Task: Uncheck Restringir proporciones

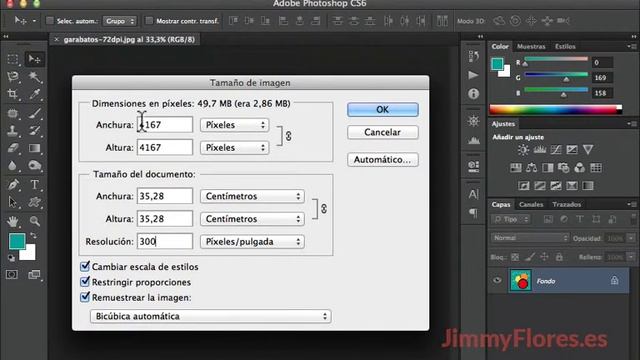Action: click(85, 282)
